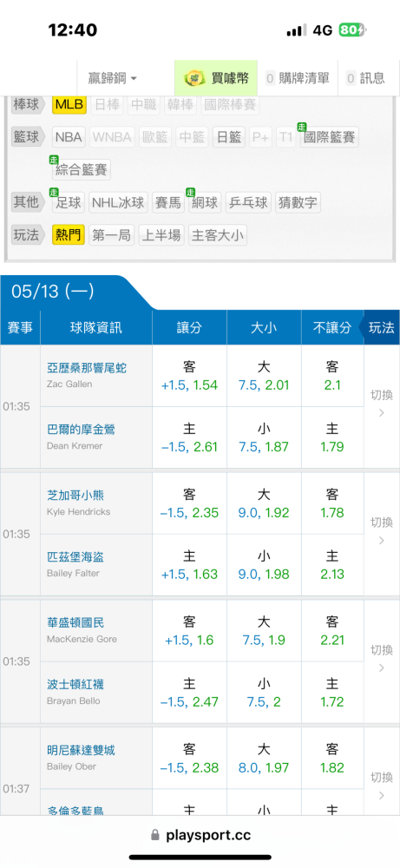400x868 pixels.
Task: Expand 切換 for the 明尼蘇達雙城 game
Action: point(382,788)
